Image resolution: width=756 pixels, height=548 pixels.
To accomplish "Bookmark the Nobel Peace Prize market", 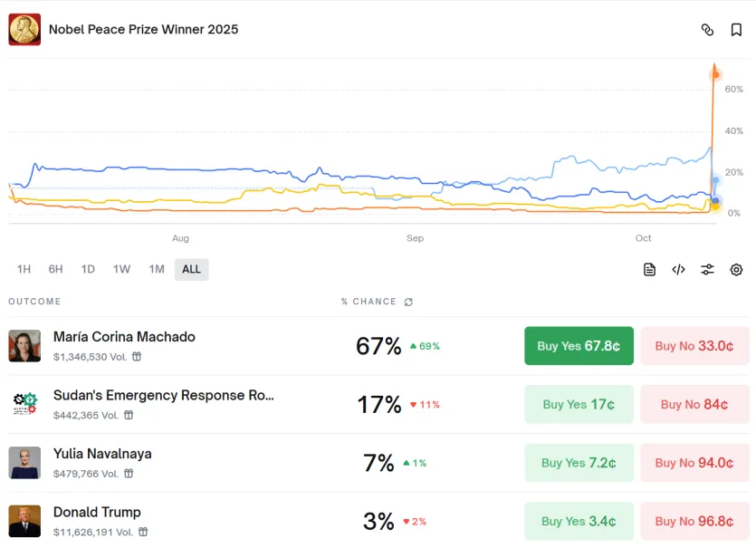I will point(736,30).
